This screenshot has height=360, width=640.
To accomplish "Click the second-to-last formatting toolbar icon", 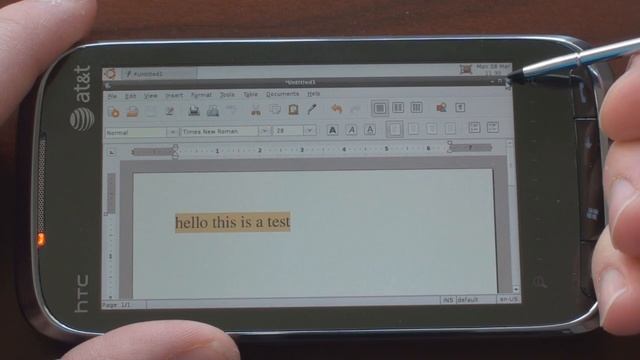I will click(x=474, y=127).
